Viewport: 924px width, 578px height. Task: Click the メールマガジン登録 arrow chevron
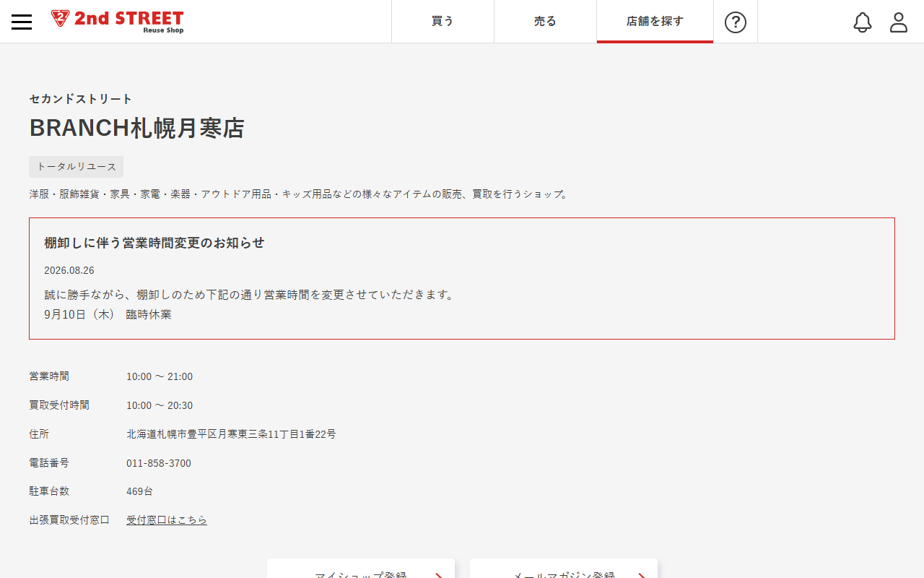[x=641, y=574]
